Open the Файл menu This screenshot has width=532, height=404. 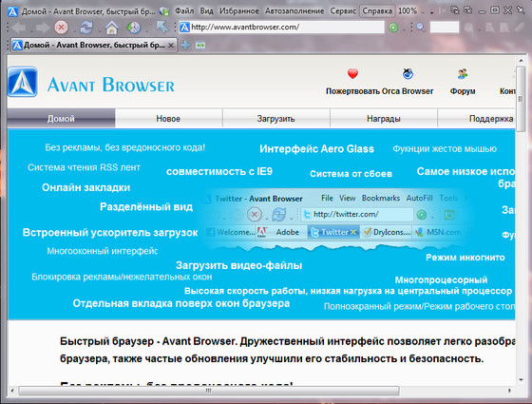184,10
